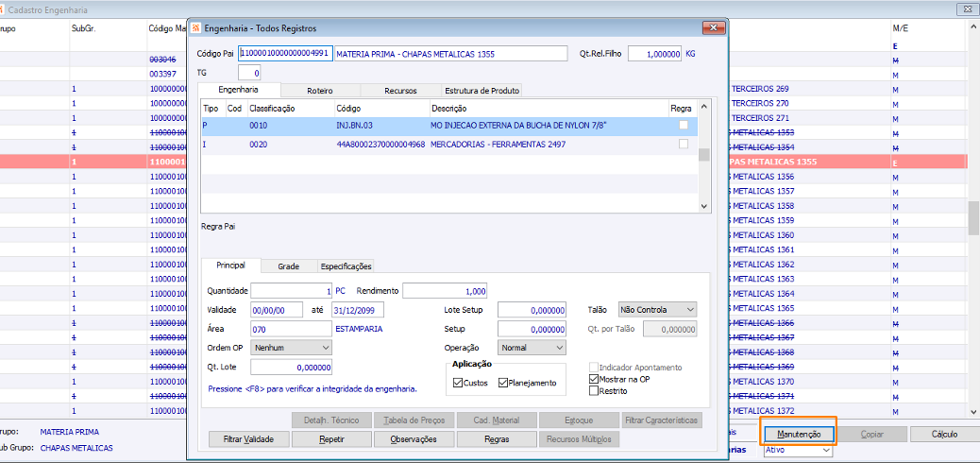Click the Regras button
980x463 pixels.
[497, 439]
